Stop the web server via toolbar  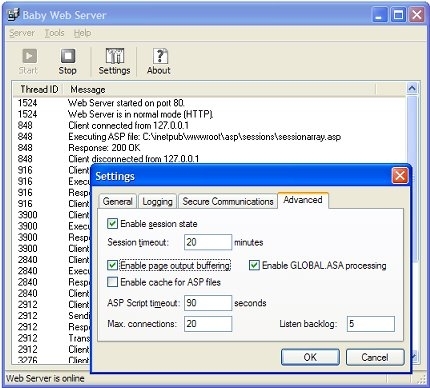pos(68,62)
